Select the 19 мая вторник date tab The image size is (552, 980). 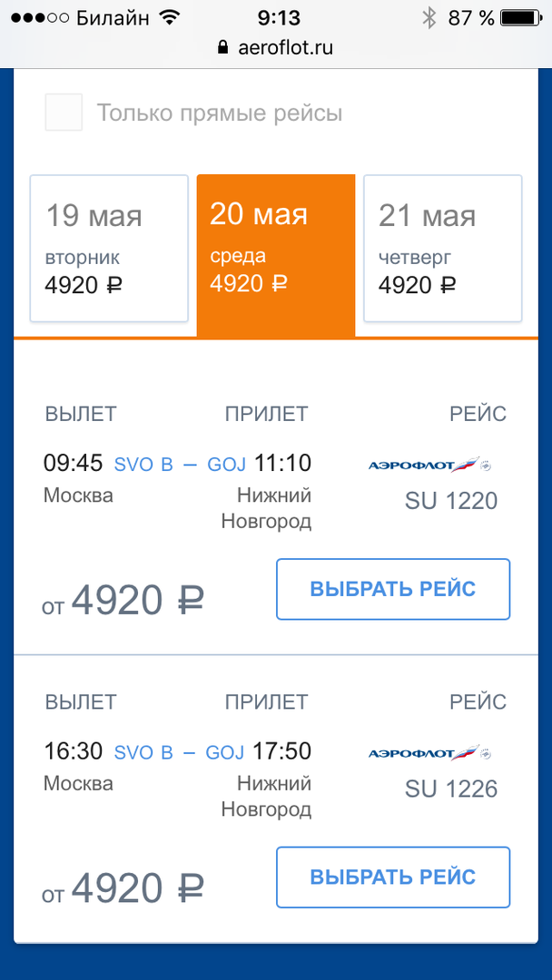109,248
